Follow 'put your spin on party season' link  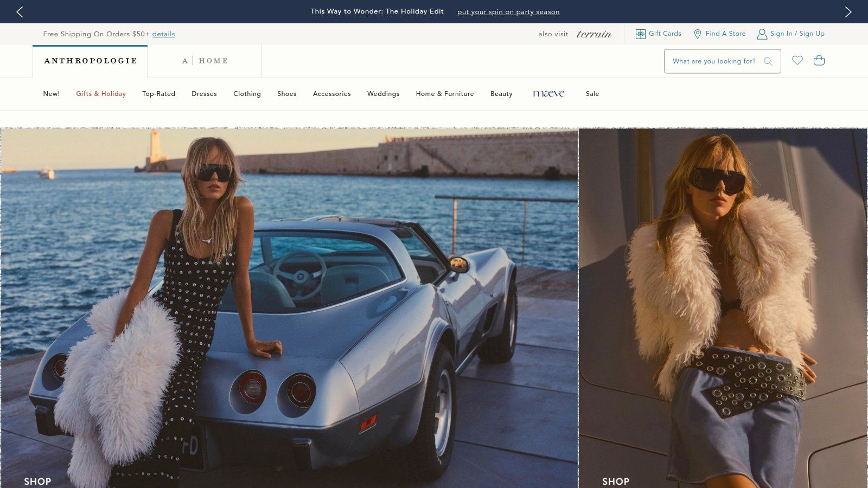coord(508,12)
